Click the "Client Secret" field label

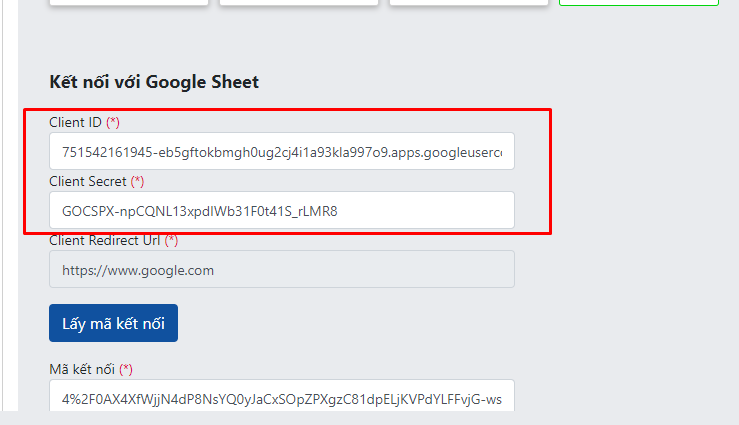(88, 181)
